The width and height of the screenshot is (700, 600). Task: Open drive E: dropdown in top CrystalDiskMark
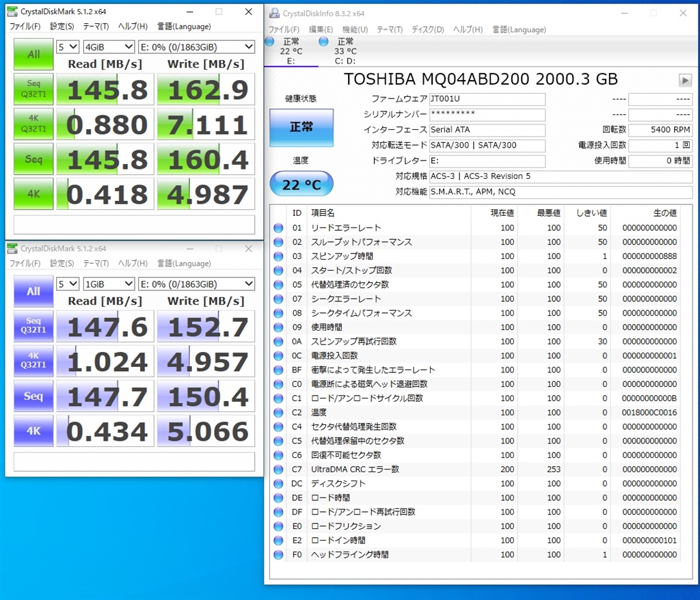point(196,47)
